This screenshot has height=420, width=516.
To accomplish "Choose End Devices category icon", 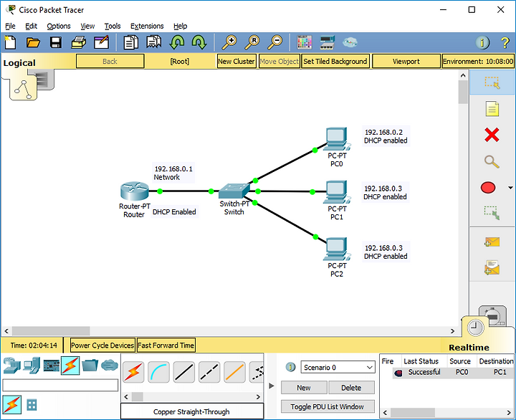I will point(32,366).
